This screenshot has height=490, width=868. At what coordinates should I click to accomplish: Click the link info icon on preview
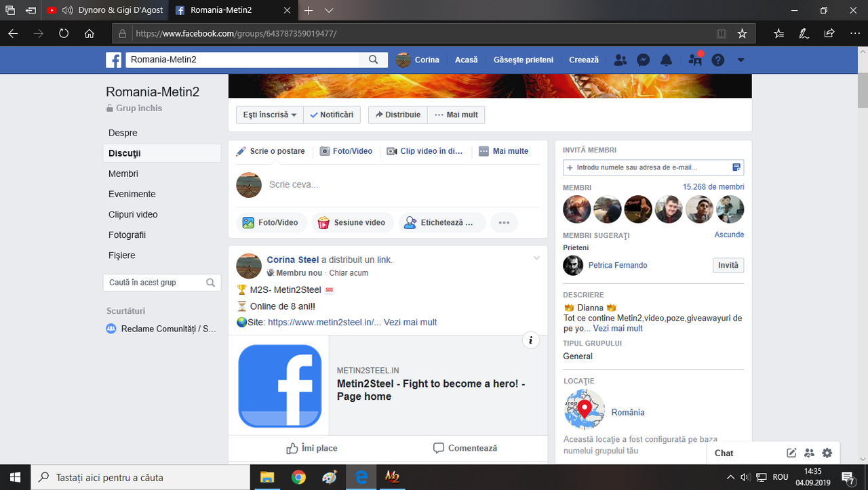point(531,340)
